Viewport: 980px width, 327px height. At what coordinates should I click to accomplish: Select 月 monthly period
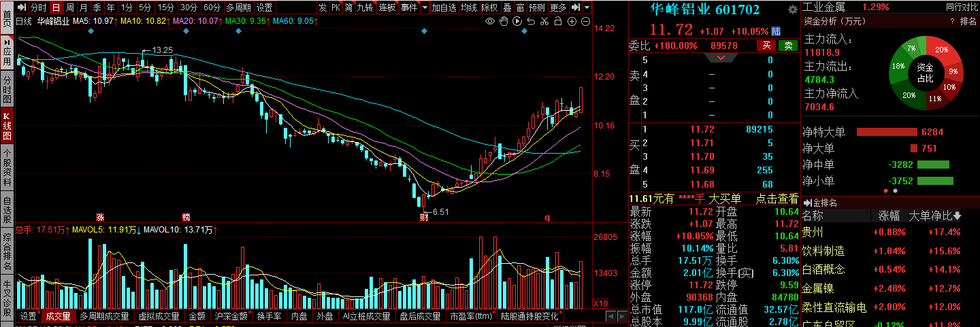click(83, 7)
